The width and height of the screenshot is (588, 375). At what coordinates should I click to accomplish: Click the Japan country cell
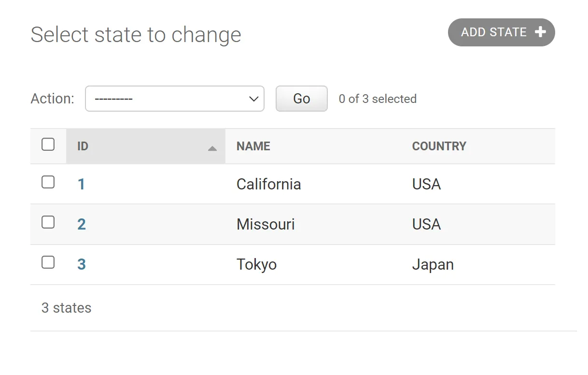[433, 264]
